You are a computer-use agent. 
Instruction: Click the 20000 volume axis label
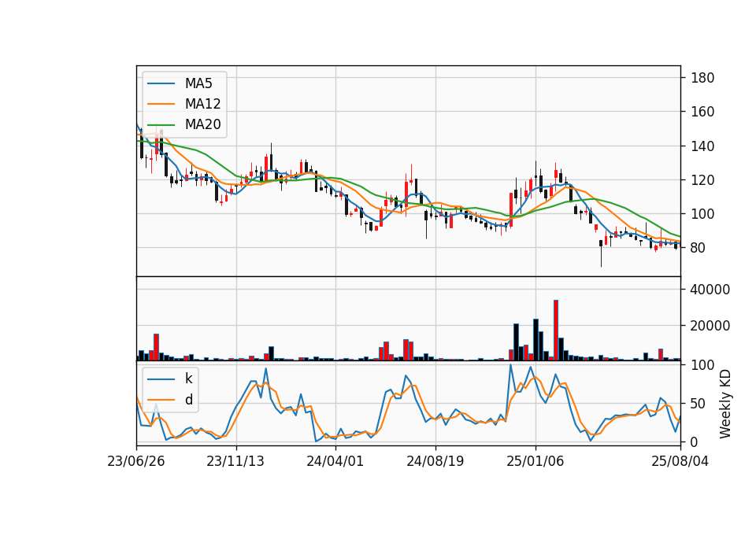710,326
